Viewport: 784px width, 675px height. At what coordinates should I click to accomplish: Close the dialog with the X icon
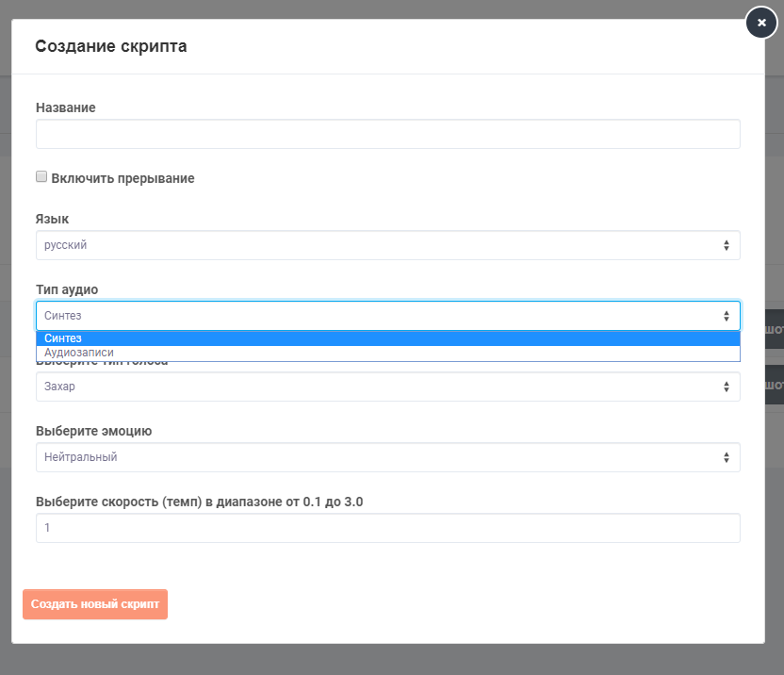click(x=761, y=23)
